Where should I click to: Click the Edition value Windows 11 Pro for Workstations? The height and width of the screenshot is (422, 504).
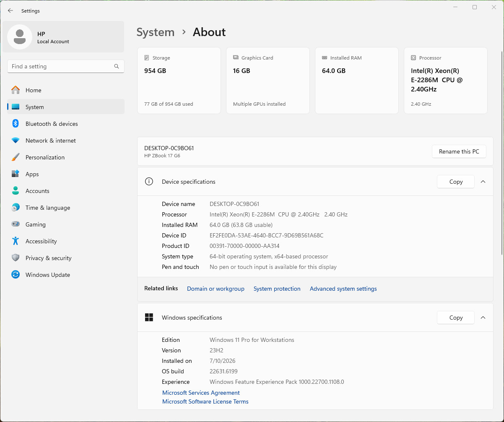click(252, 340)
